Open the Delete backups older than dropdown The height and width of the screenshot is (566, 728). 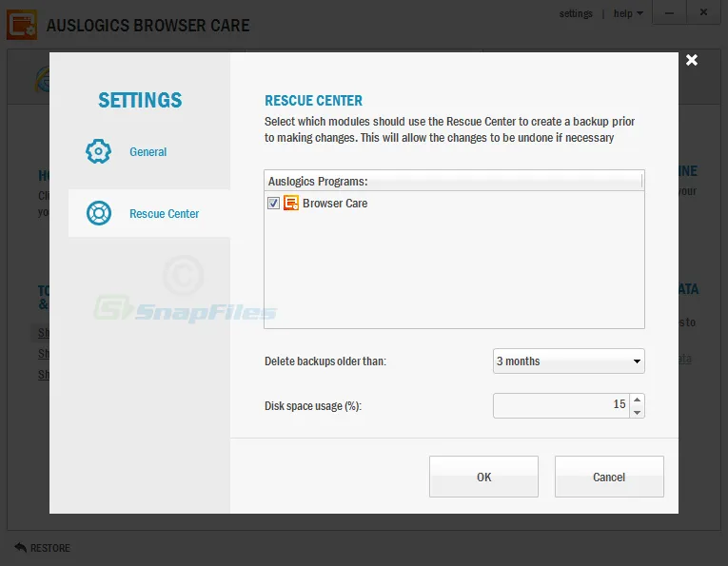[x=569, y=361]
